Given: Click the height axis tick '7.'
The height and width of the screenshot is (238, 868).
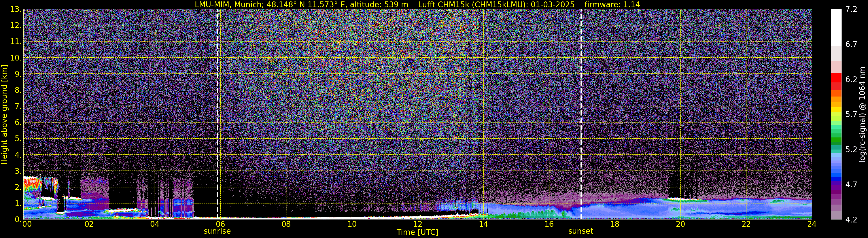Looking at the screenshot, I should click(18, 106).
